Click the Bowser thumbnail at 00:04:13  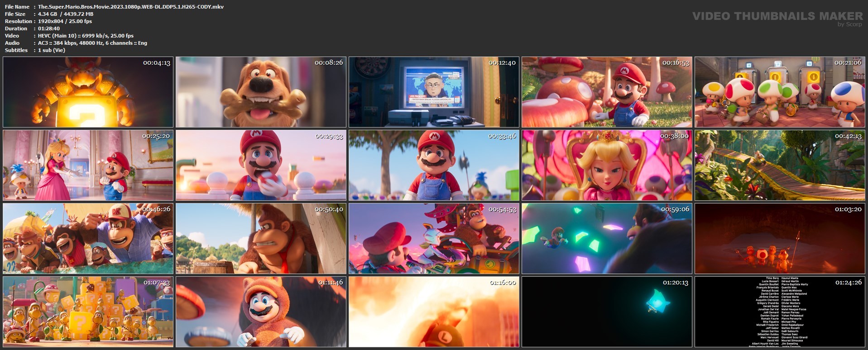[88, 92]
